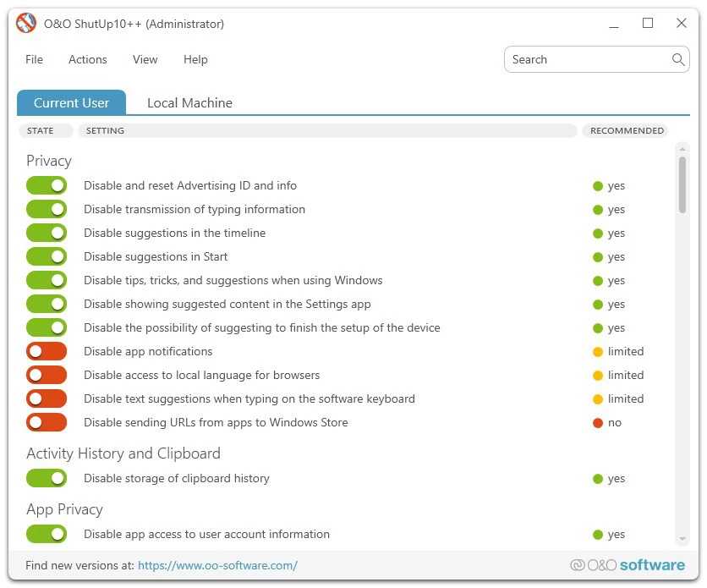707x588 pixels.
Task: Click the scrollbar up arrow
Action: point(682,149)
